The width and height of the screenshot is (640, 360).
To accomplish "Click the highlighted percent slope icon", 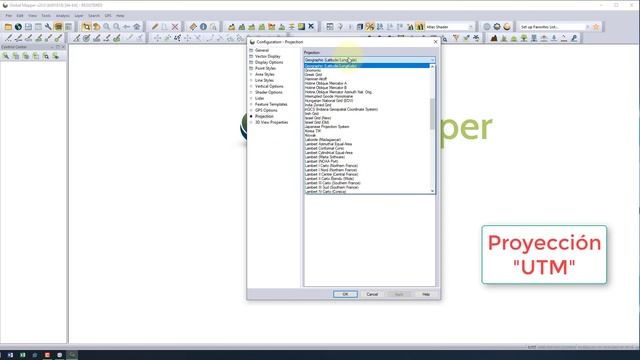I will click(370, 27).
